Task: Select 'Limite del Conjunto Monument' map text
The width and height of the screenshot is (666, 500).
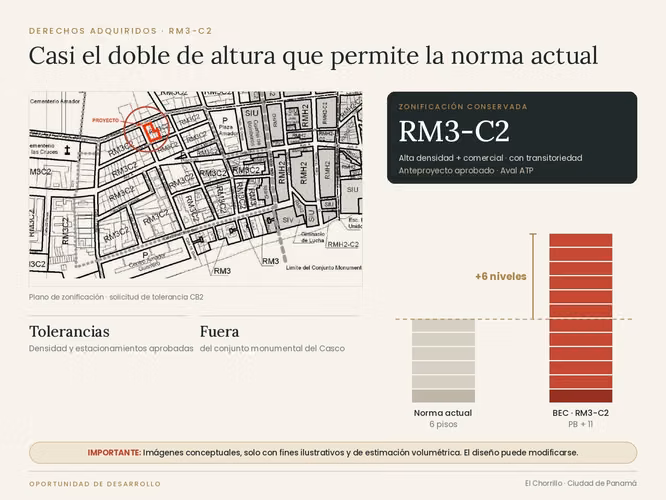Action: pos(323,268)
